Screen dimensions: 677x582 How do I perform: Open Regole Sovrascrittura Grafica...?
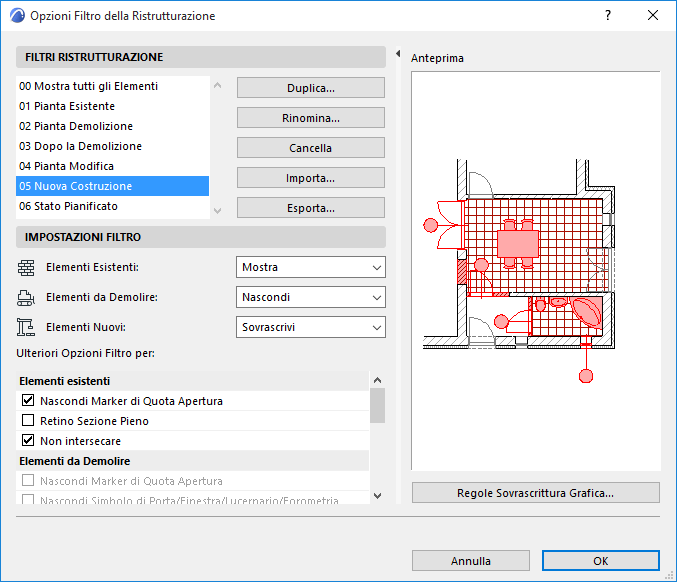click(x=536, y=493)
